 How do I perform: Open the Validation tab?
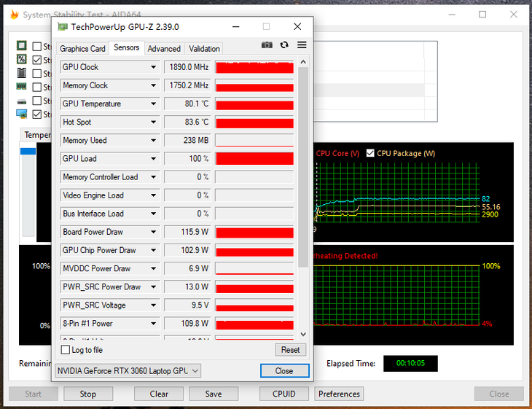coord(204,49)
